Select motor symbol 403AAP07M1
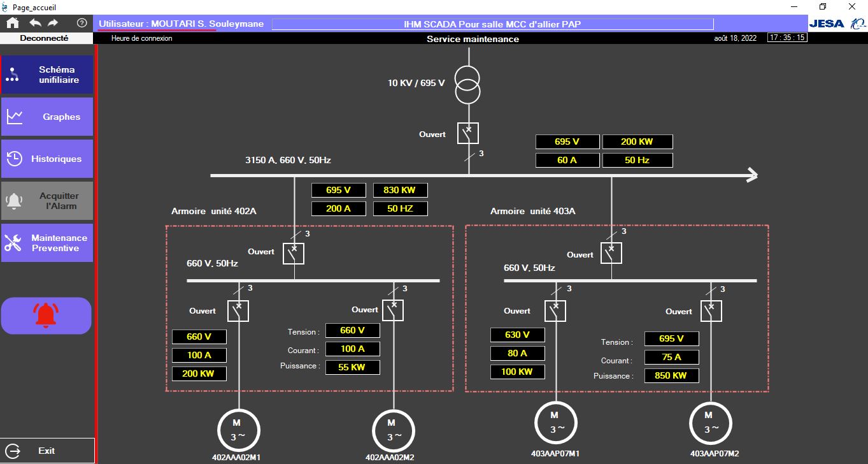This screenshot has width=868, height=464. tap(556, 424)
